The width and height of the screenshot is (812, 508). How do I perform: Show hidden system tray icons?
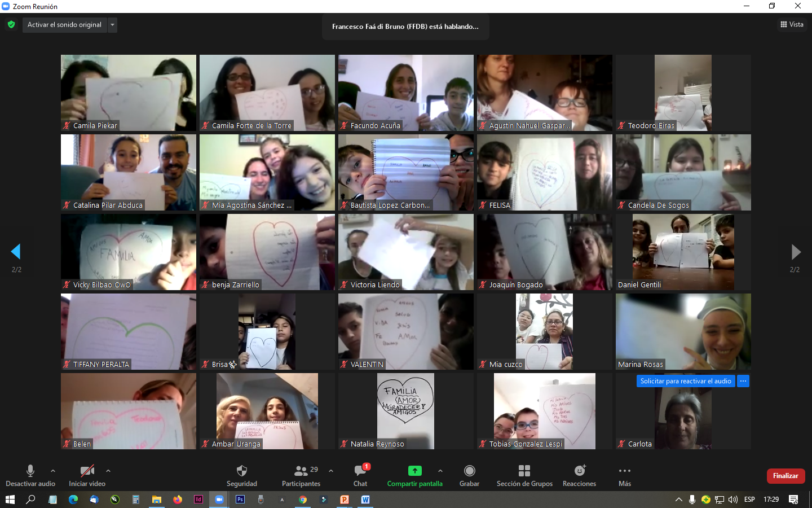click(679, 500)
